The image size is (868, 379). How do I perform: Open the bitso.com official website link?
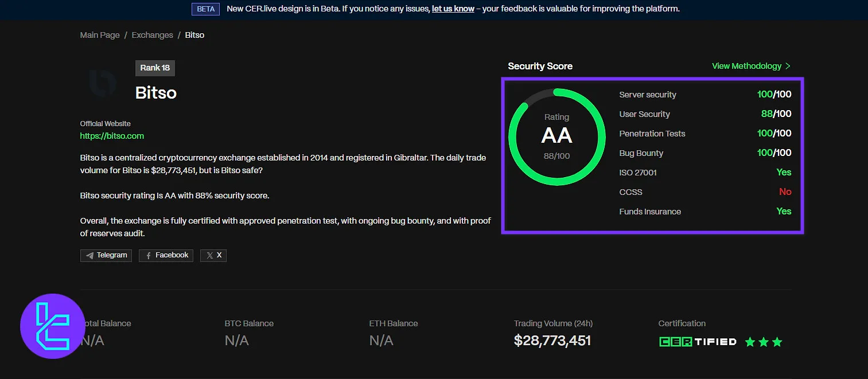pos(112,136)
